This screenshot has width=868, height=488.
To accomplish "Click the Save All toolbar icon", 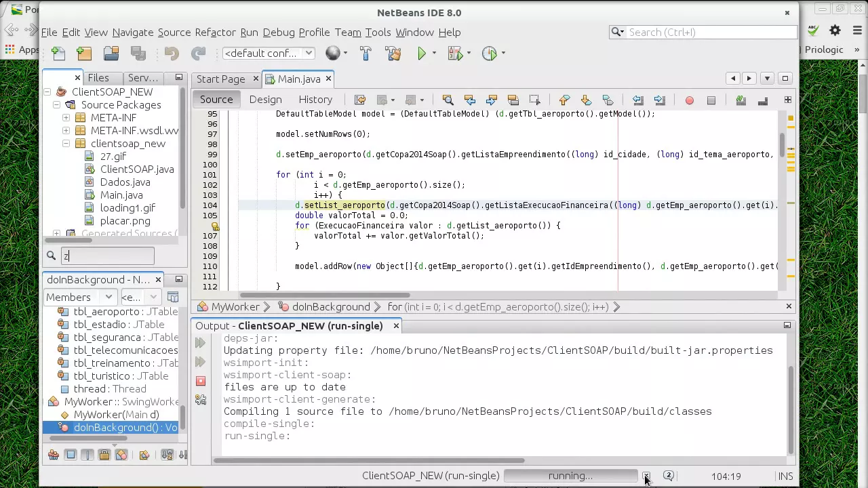I will coord(138,53).
